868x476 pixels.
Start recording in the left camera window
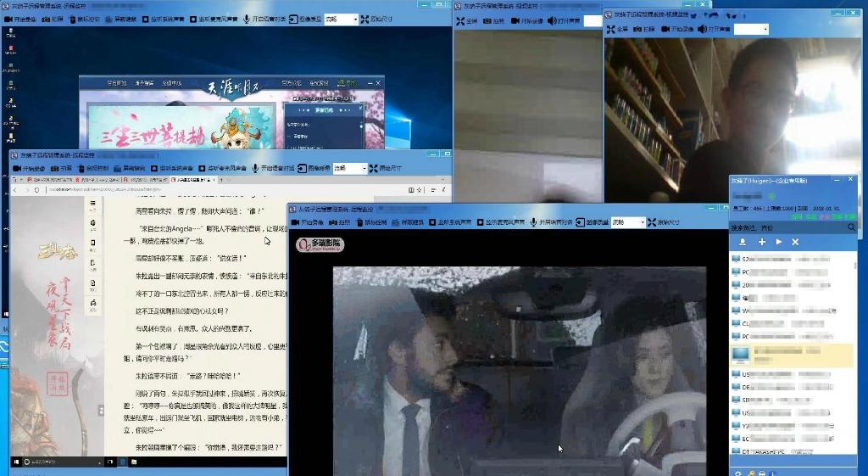pyautogui.click(x=526, y=21)
